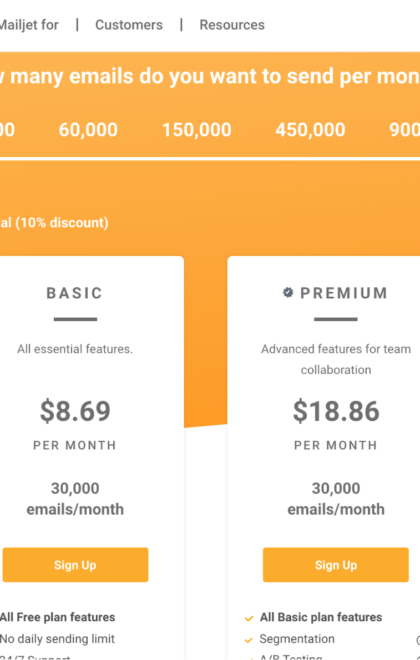Click the $8.69 Basic price

click(x=75, y=411)
